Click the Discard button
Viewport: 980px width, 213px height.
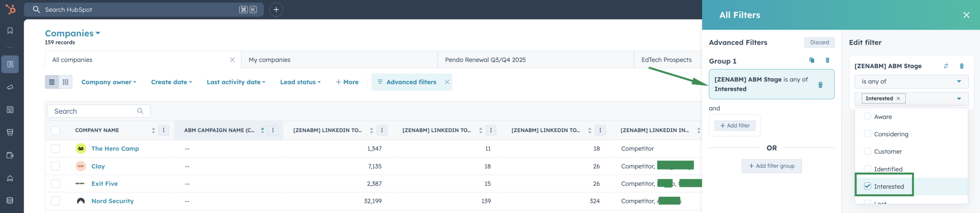pyautogui.click(x=819, y=43)
